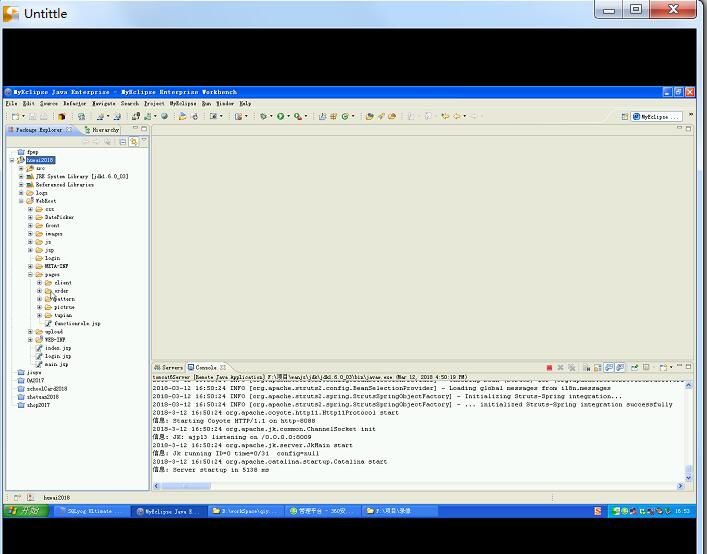Screen dimensions: 707x554
Task: Click Console vertical scrollbar down arrow
Action: [x=689, y=478]
